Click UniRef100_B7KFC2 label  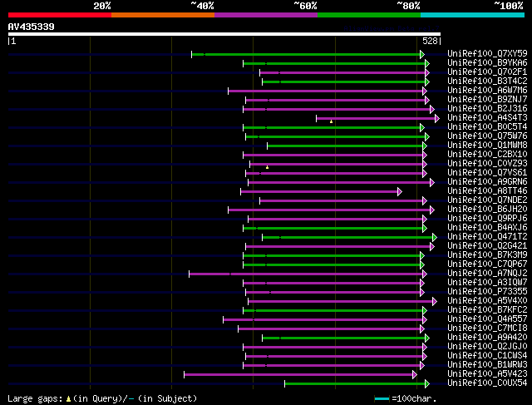pyautogui.click(x=487, y=310)
